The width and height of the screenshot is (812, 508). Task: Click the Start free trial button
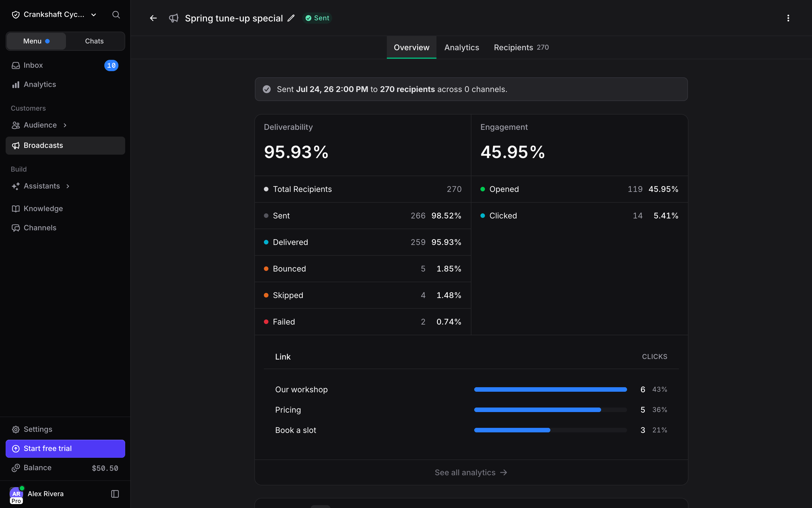click(65, 448)
